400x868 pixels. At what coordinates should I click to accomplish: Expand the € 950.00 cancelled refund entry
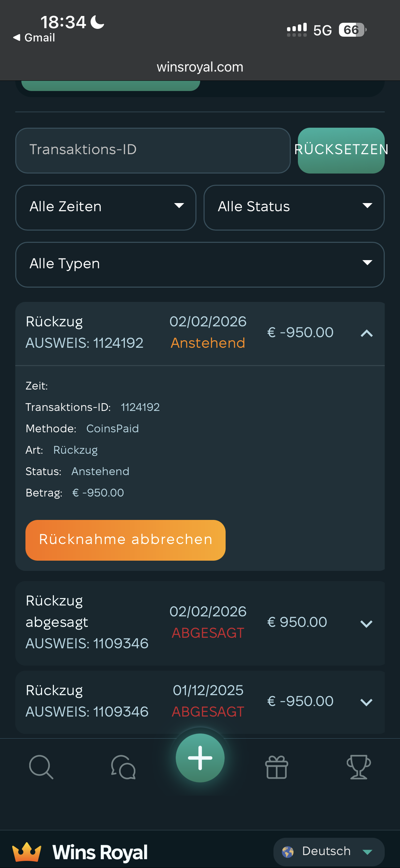click(x=366, y=623)
